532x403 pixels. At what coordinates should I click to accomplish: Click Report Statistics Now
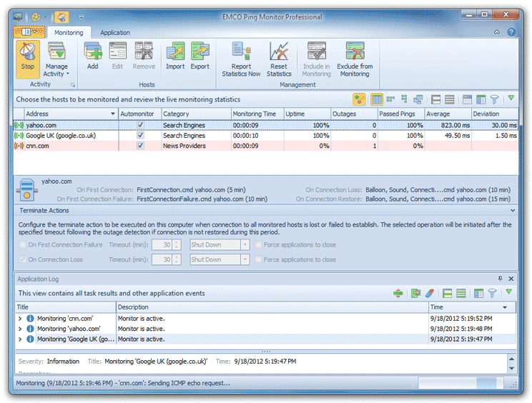tap(241, 59)
